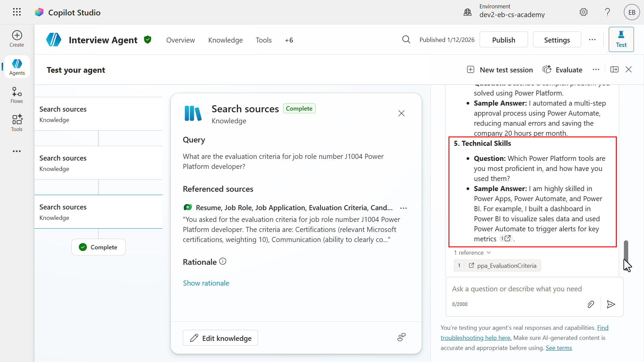Open Flows in the left sidebar

[17, 95]
